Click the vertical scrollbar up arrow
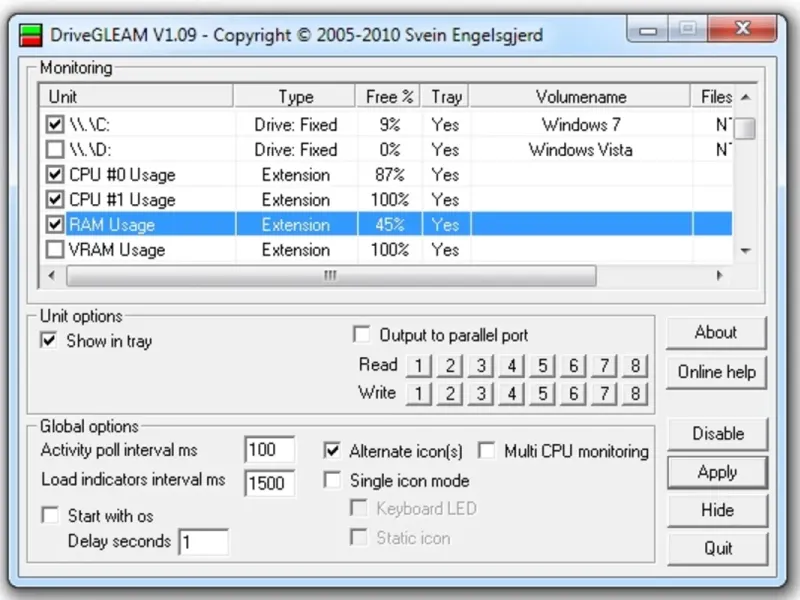The width and height of the screenshot is (800, 600). (x=745, y=97)
